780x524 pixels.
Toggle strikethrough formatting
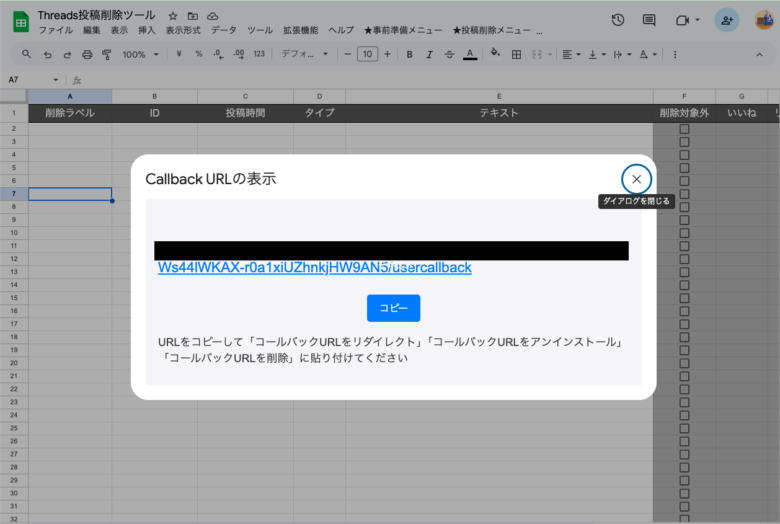pyautogui.click(x=449, y=54)
